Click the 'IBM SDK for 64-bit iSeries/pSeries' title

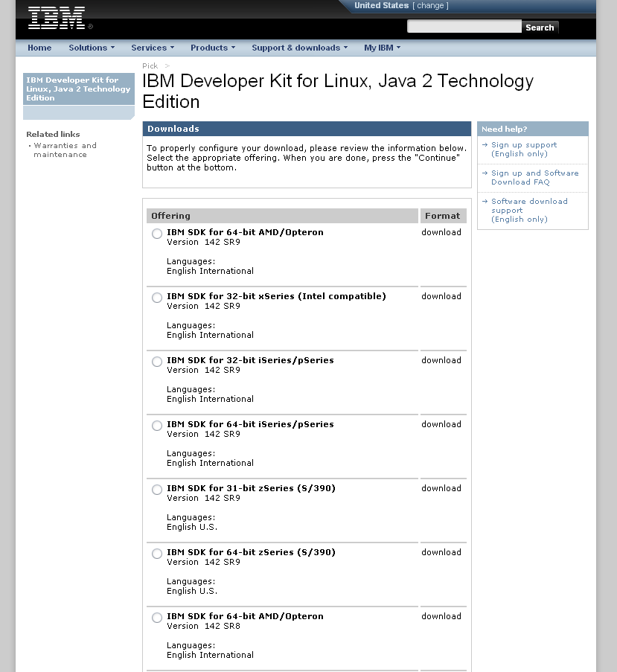coord(250,424)
